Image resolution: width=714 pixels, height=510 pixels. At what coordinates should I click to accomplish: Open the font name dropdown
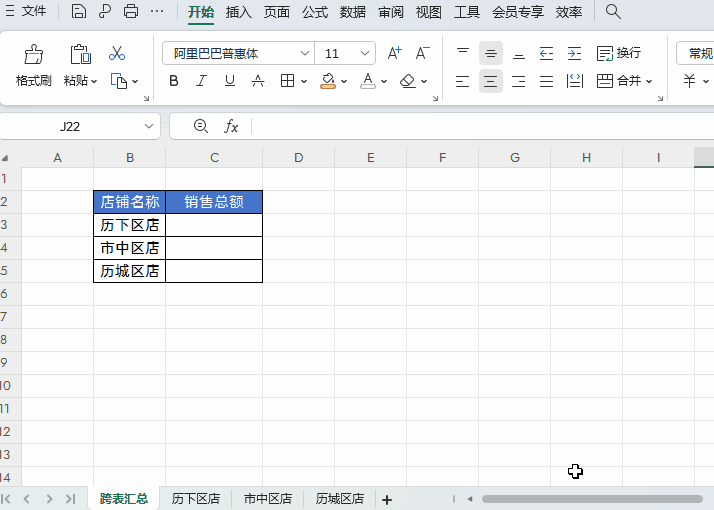point(305,53)
